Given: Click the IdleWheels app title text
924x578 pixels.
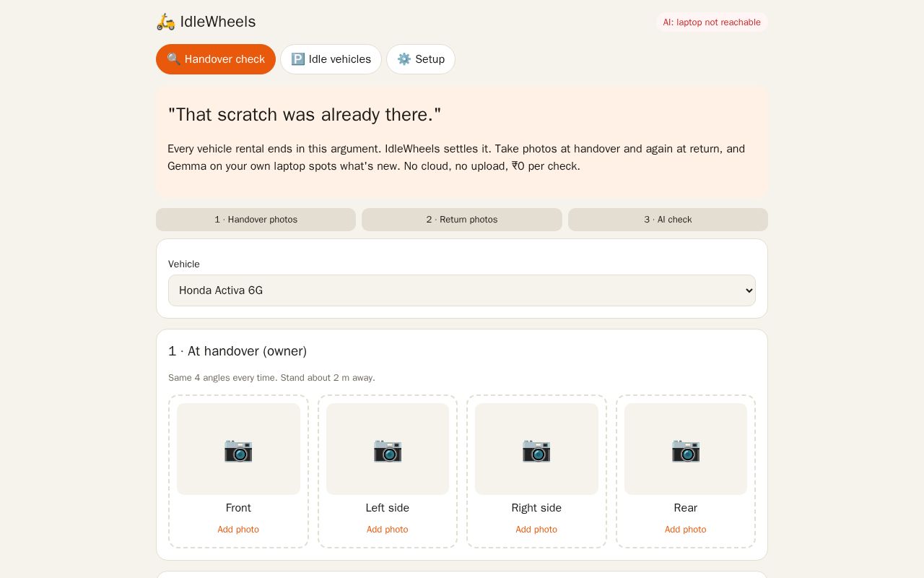Looking at the screenshot, I should click(x=218, y=22).
